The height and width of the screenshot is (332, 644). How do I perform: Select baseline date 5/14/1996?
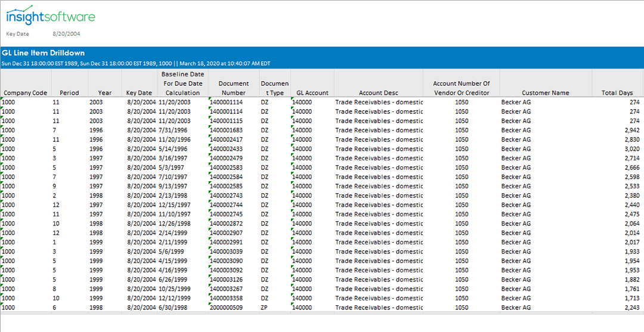[x=173, y=149]
